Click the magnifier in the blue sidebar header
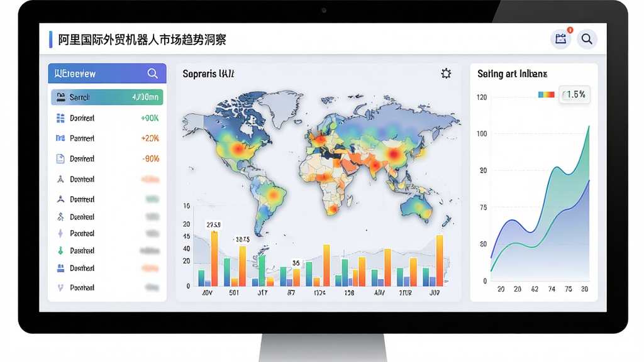The height and width of the screenshot is (362, 644). [152, 74]
